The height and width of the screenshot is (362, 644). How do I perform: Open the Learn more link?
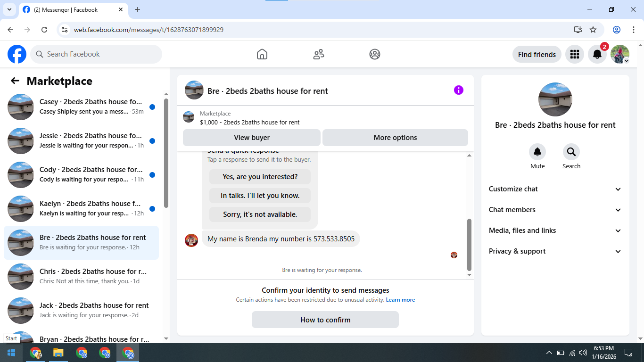click(x=400, y=300)
